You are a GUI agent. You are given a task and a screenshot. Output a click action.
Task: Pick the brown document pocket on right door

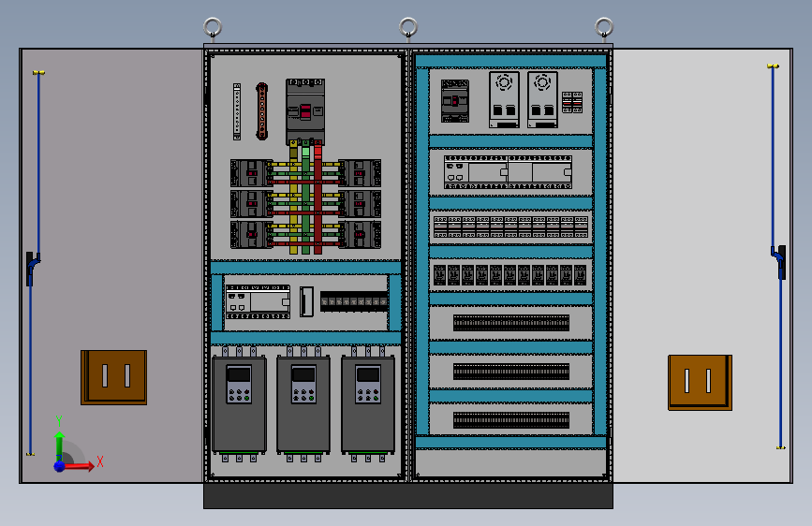click(701, 383)
